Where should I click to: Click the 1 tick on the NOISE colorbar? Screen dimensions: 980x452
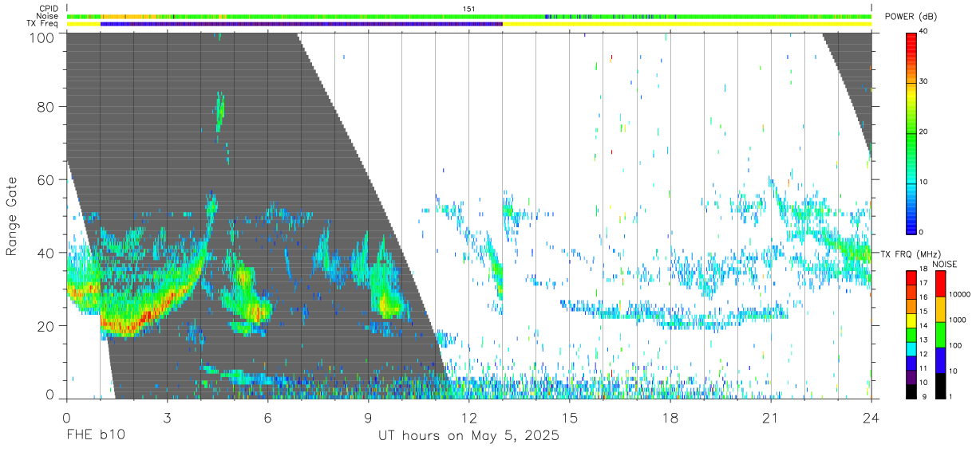(950, 397)
